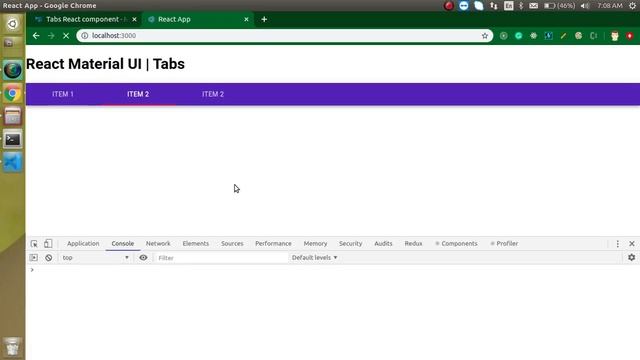
Task: Open the Default levels dropdown
Action: point(314,258)
